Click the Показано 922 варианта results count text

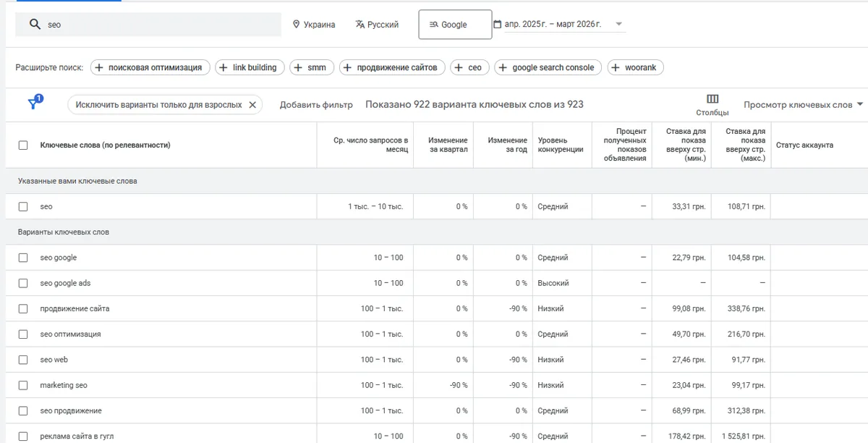point(475,105)
